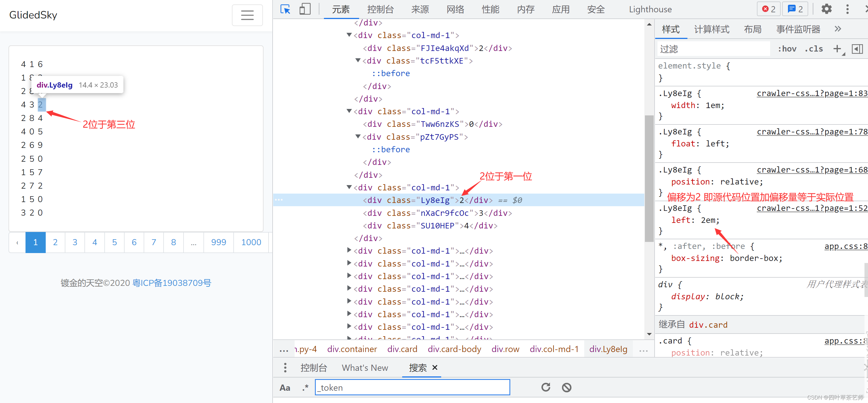Image resolution: width=868 pixels, height=403 pixels.
Task: Toggle :hov element state panel
Action: point(787,49)
